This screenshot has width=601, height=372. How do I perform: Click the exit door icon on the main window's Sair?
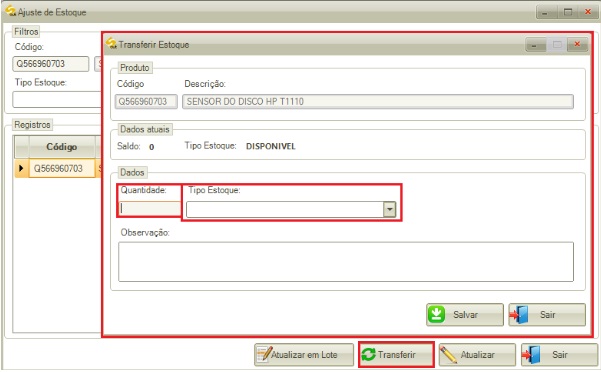coord(531,354)
